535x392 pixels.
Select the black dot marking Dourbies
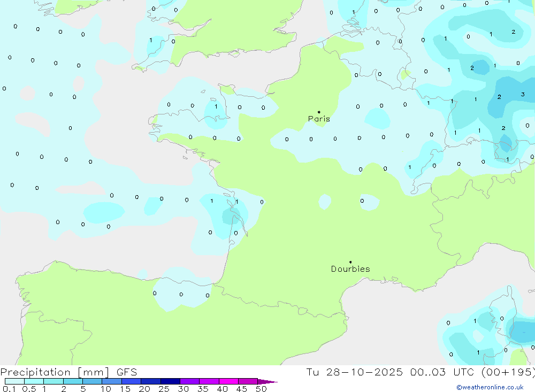[x=350, y=262]
